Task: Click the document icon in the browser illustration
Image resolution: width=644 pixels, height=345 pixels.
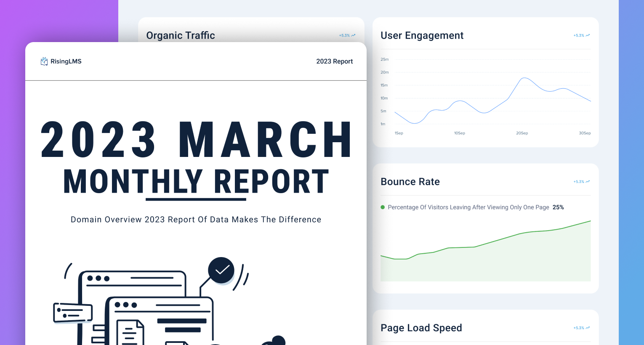Action: [130, 333]
